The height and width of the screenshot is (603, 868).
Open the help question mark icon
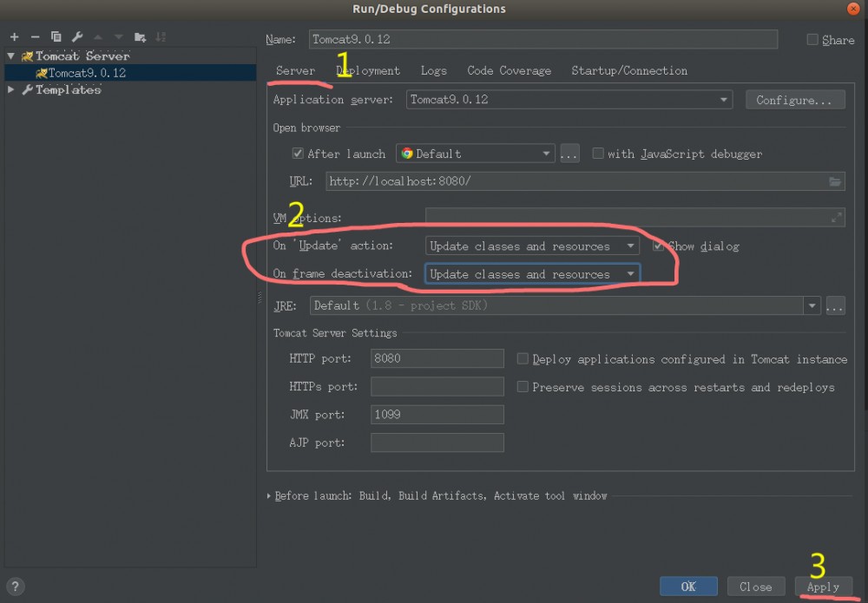click(16, 587)
